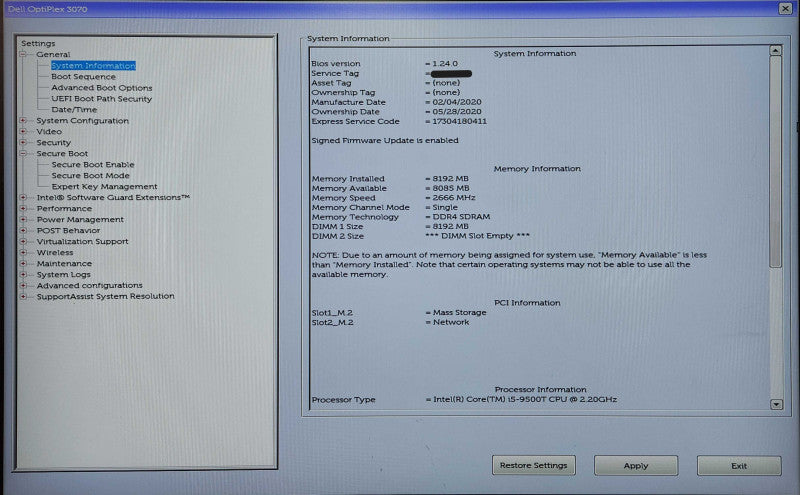
Task: Click Express Service Code value 17304180411
Action: pos(460,121)
